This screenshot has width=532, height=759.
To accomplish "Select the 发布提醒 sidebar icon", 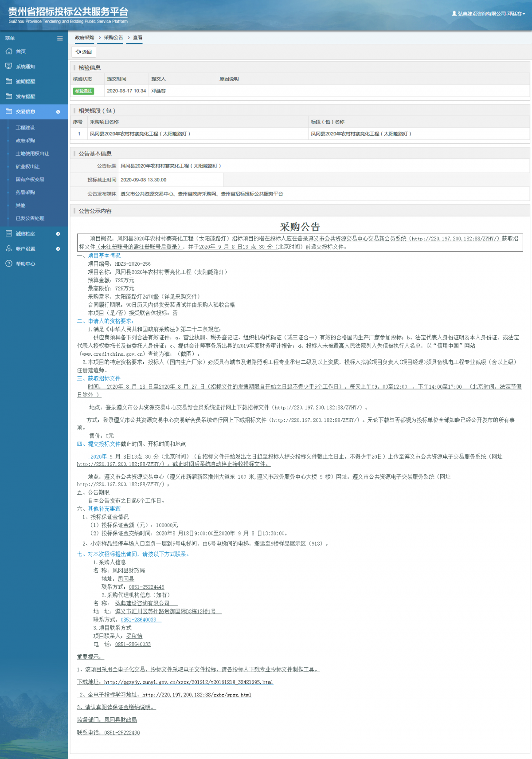I will pos(9,96).
